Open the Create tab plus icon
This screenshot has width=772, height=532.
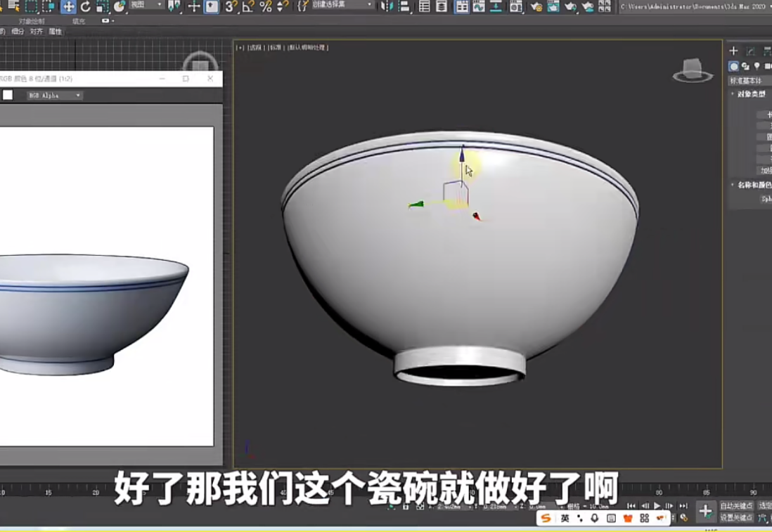733,51
